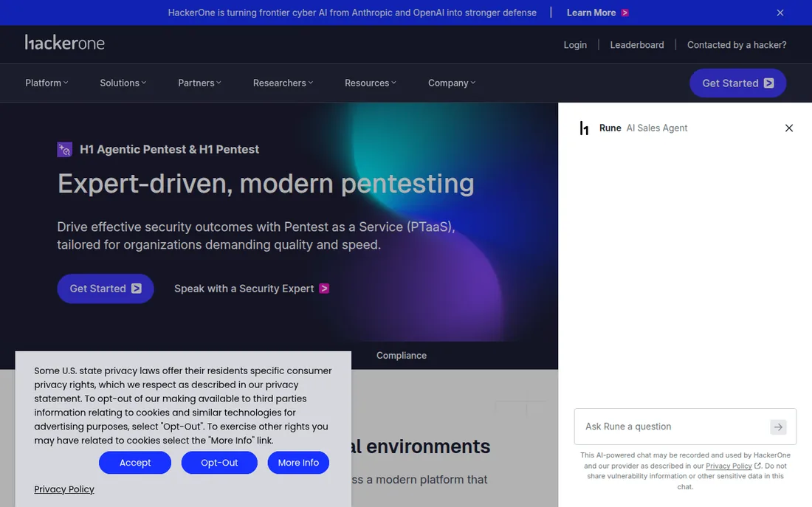Click the H1 Agentic Pentest purple icon

65,150
